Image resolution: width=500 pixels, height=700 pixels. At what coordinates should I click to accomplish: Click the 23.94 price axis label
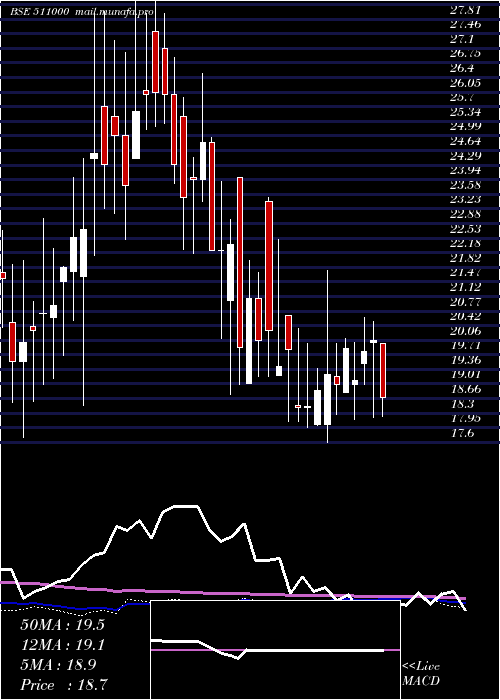pyautogui.click(x=465, y=170)
